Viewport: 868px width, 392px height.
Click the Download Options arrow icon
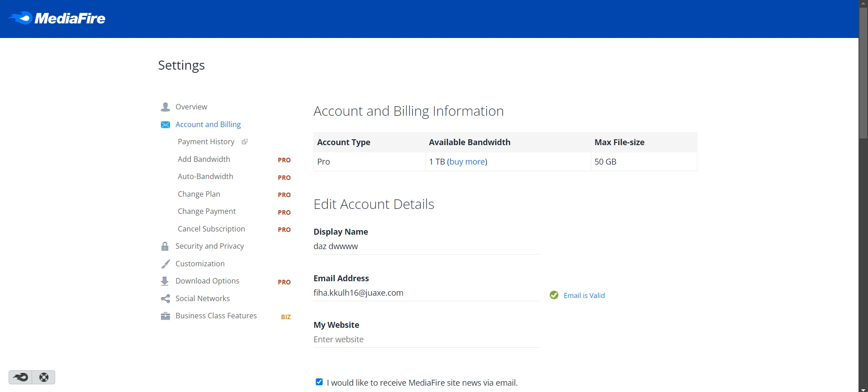pyautogui.click(x=165, y=281)
